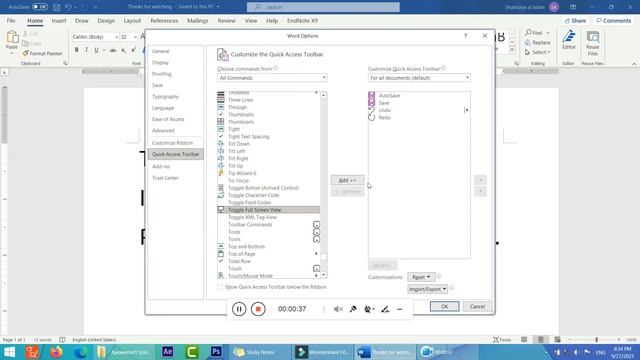The height and width of the screenshot is (360, 640).
Task: Select Top and Bottom command
Action: 269,247
